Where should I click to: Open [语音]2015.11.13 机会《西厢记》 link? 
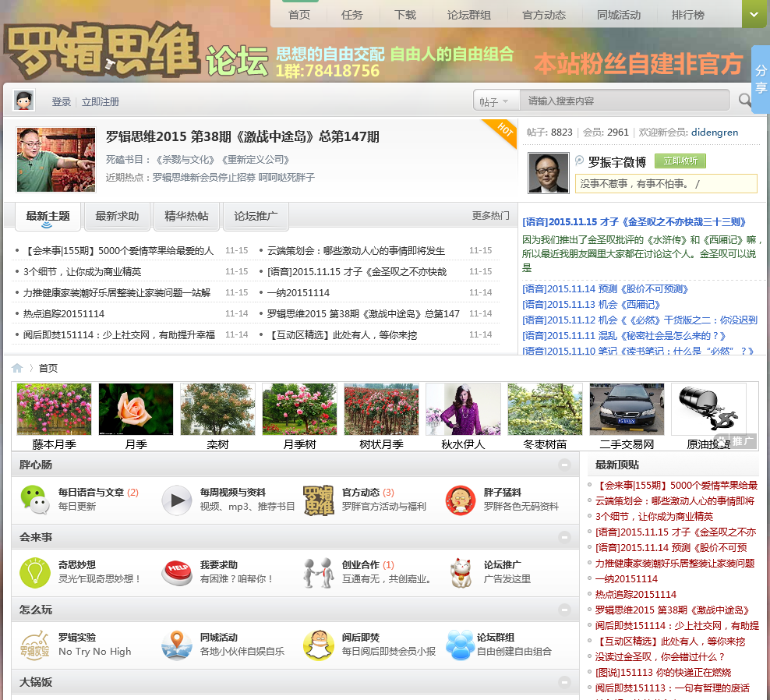[592, 305]
